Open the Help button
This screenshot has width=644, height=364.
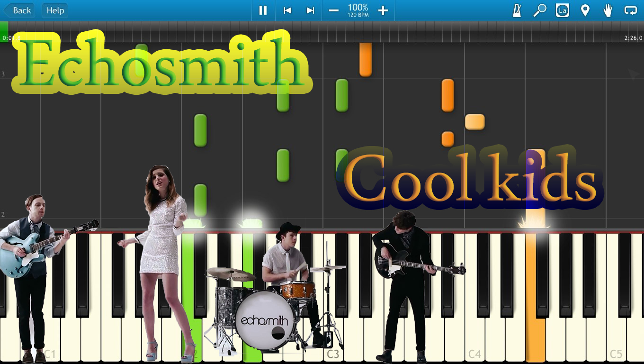pos(55,10)
